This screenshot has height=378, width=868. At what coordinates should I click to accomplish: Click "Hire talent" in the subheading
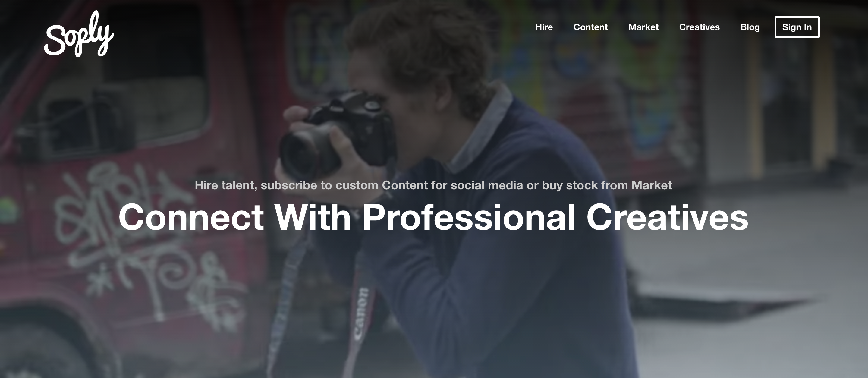pyautogui.click(x=226, y=185)
